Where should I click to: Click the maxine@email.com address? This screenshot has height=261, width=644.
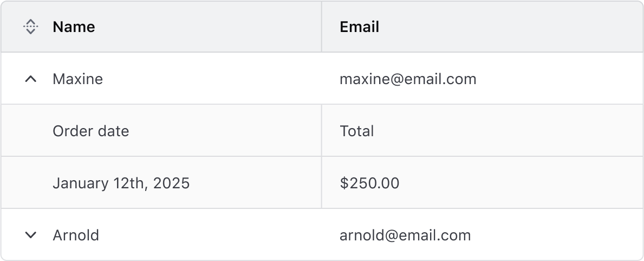tap(407, 79)
